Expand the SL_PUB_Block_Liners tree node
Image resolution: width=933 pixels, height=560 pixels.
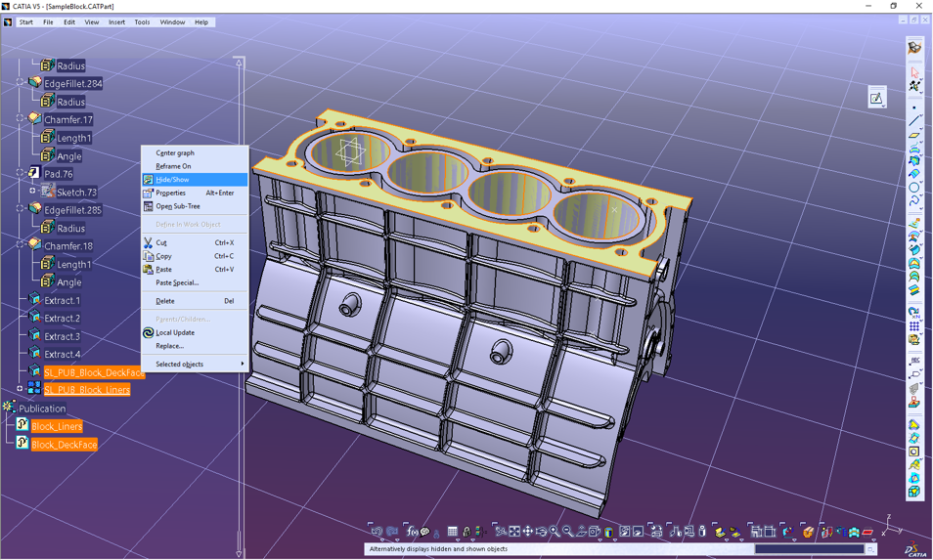click(x=20, y=389)
